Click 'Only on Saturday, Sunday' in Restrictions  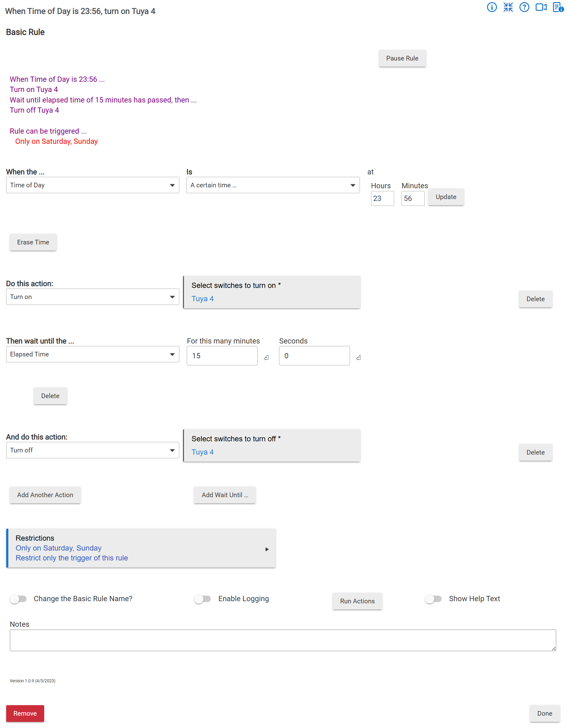click(x=59, y=548)
